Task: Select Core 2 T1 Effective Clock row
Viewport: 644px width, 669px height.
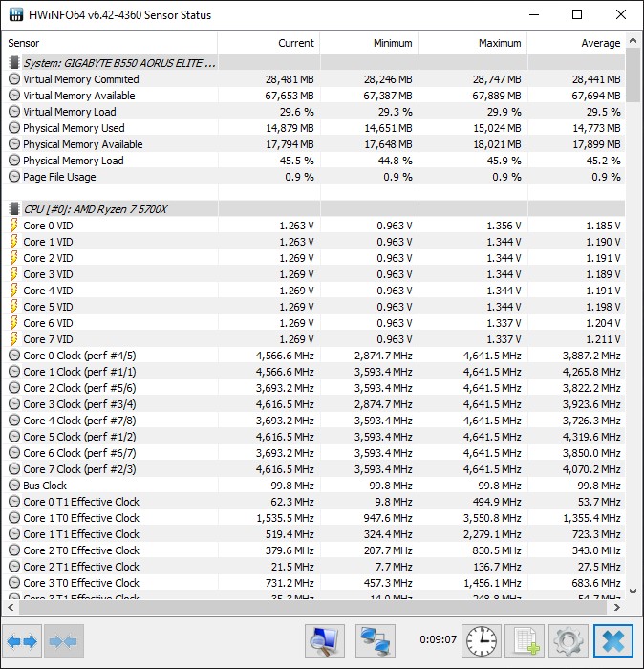Action: [314, 567]
